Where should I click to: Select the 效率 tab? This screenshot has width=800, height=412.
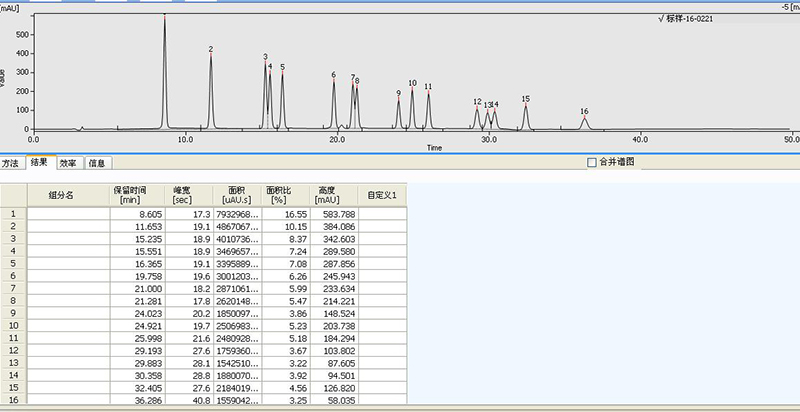click(x=68, y=162)
